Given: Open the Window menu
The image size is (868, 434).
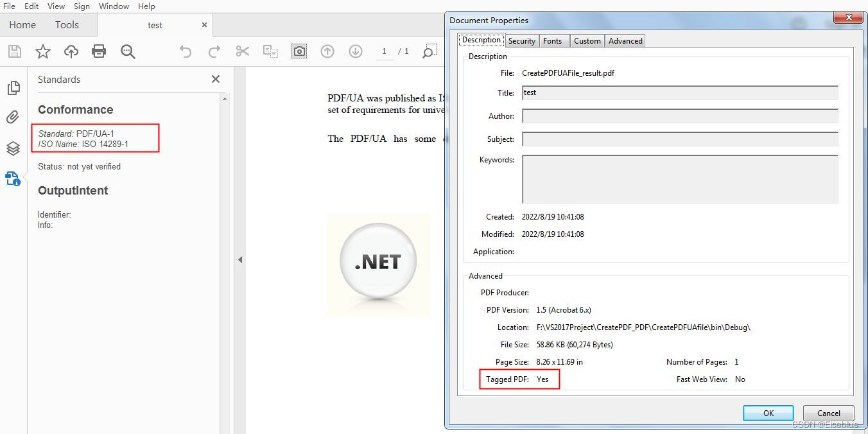Looking at the screenshot, I should pos(114,6).
